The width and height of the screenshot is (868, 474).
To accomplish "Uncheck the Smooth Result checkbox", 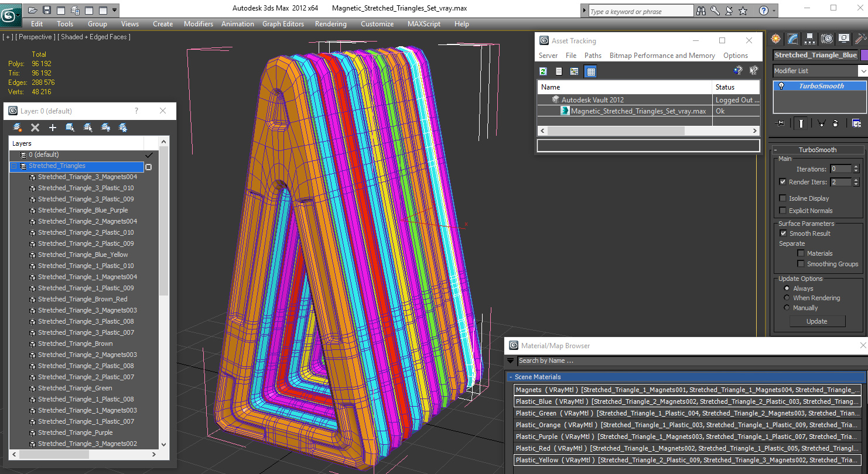I will [783, 233].
